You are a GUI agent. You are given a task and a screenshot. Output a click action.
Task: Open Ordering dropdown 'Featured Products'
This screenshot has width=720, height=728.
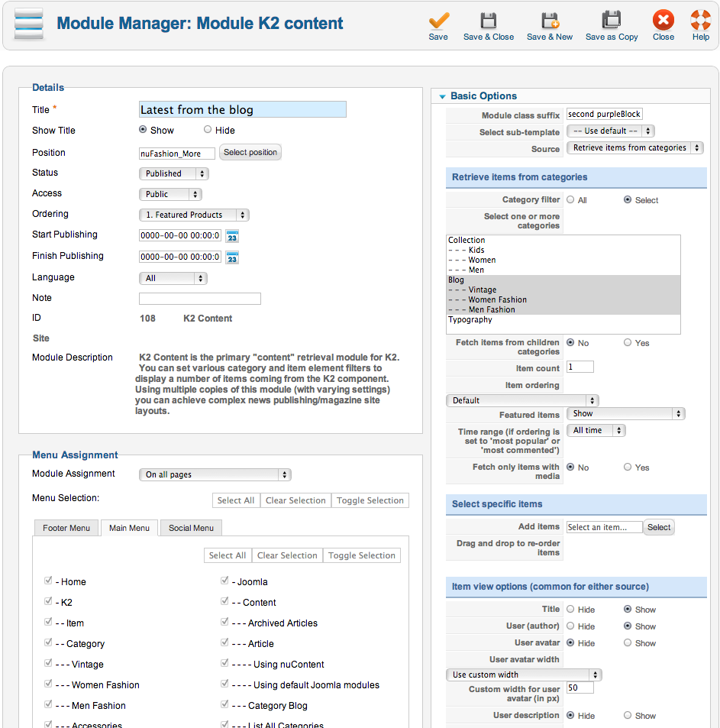194,215
